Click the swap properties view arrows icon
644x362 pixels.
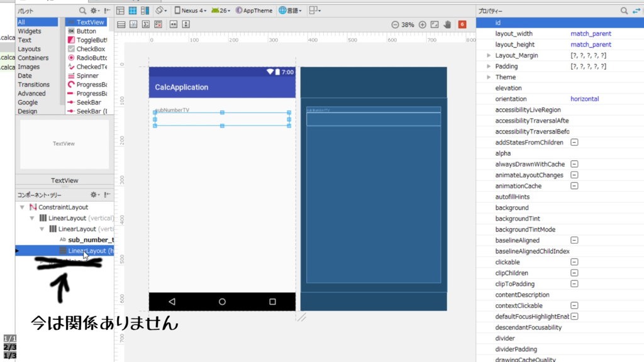pyautogui.click(x=636, y=11)
